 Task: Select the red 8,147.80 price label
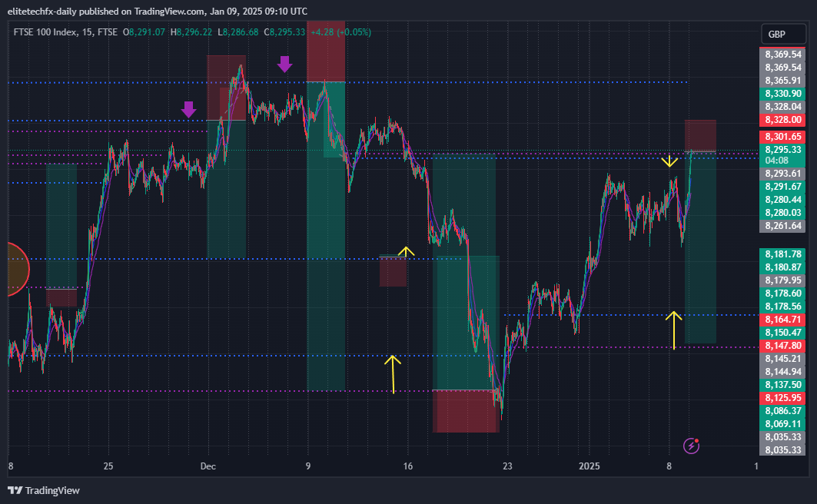[x=782, y=345]
